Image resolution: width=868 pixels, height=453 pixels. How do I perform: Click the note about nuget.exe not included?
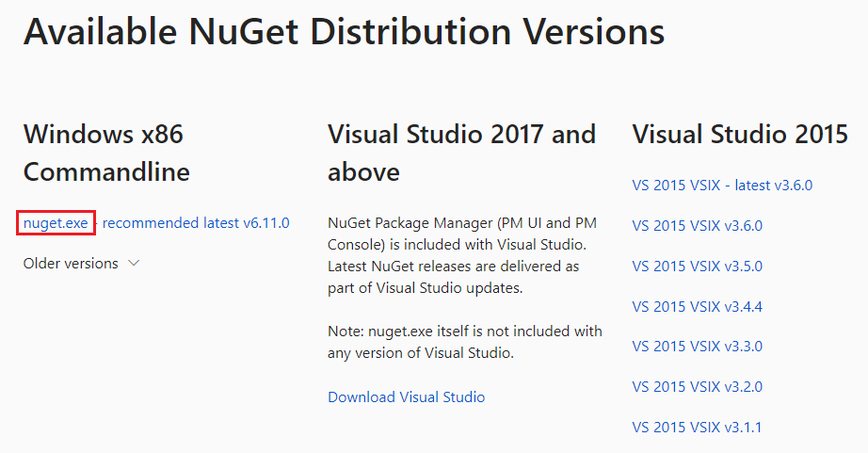465,342
